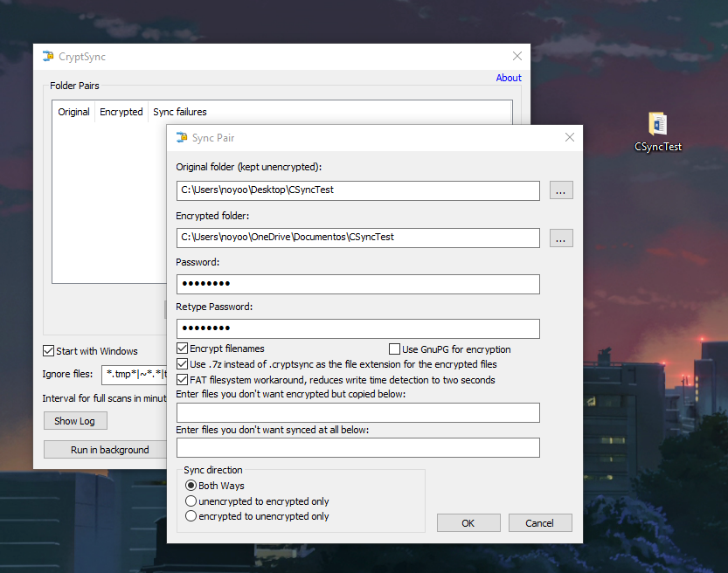Click the Encrypted folder path field
728x573 pixels.
pos(358,238)
